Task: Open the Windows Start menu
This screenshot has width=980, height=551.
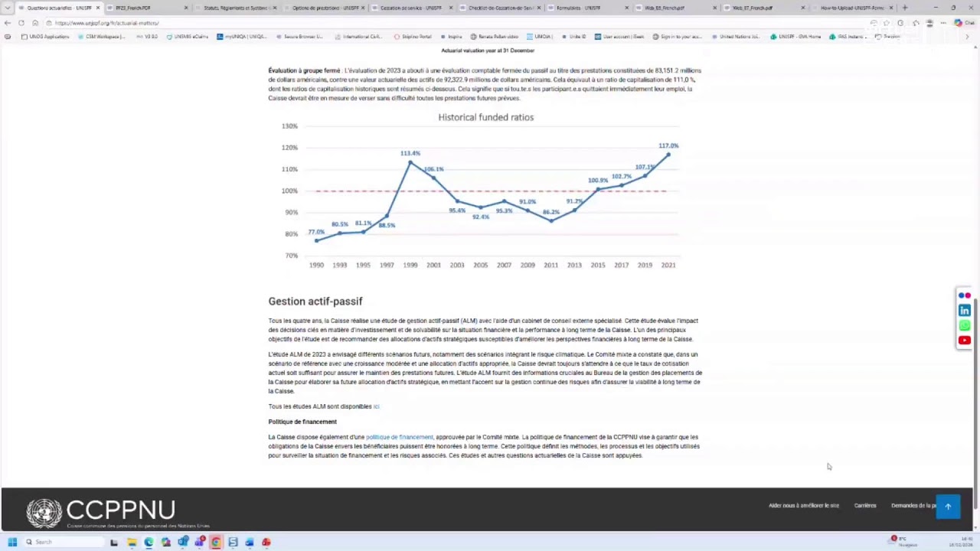Action: [x=12, y=542]
